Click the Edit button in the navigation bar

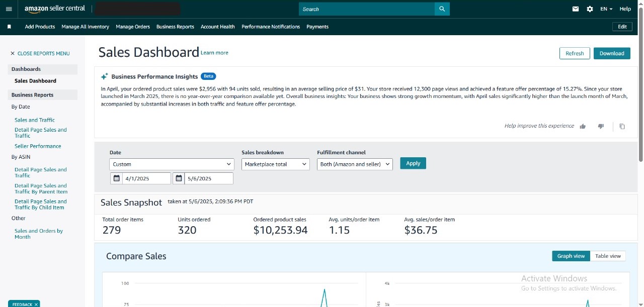pyautogui.click(x=622, y=27)
